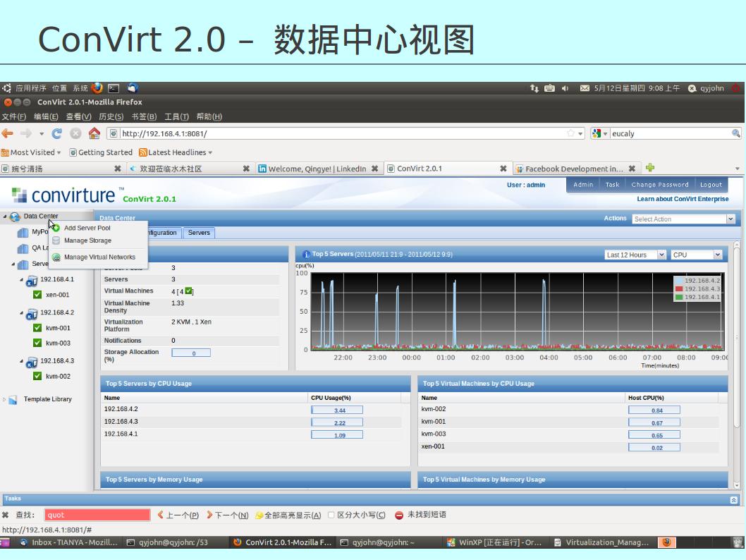746x560 pixels.
Task: Click the Data Center globe icon
Action: pyautogui.click(x=16, y=217)
